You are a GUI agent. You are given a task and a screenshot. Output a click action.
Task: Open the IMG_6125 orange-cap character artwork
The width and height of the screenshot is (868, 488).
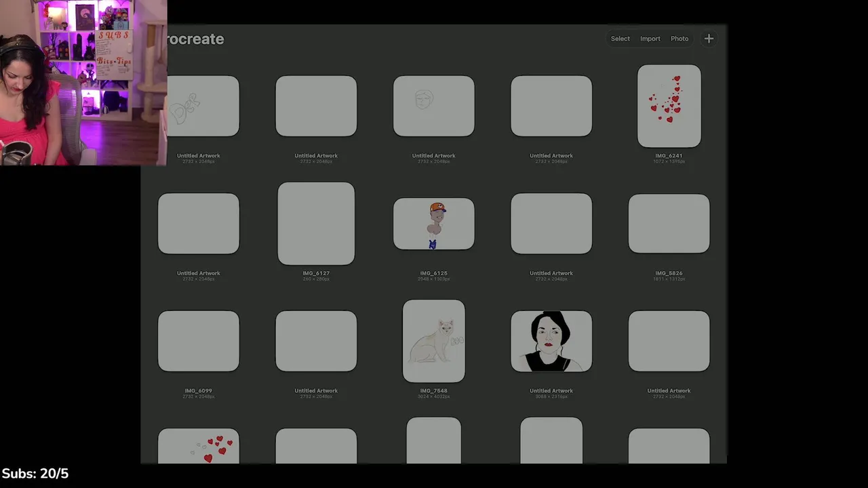tap(434, 224)
